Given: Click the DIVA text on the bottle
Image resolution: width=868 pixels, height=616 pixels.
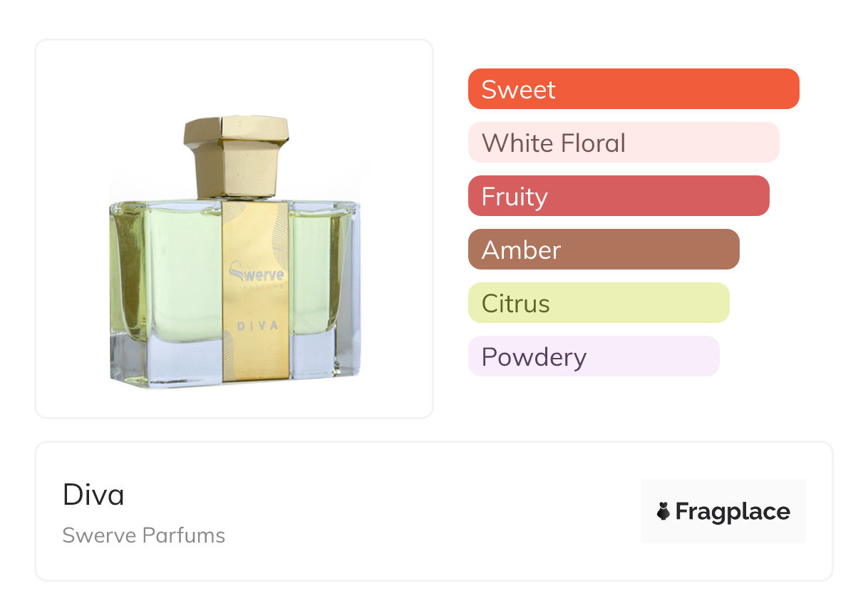Looking at the screenshot, I should pos(256,326).
